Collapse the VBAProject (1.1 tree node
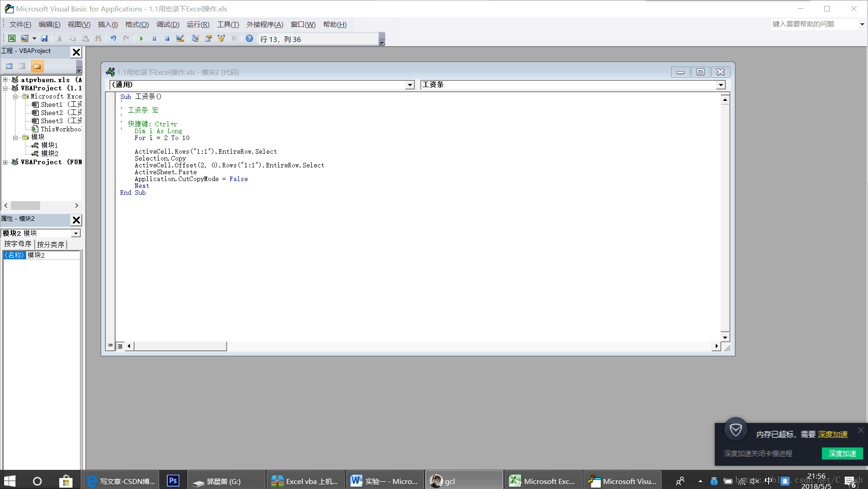Image resolution: width=868 pixels, height=489 pixels. [5, 88]
